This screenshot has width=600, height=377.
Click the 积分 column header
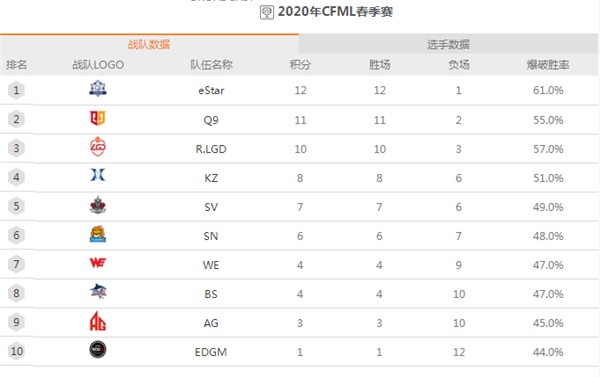(x=300, y=65)
